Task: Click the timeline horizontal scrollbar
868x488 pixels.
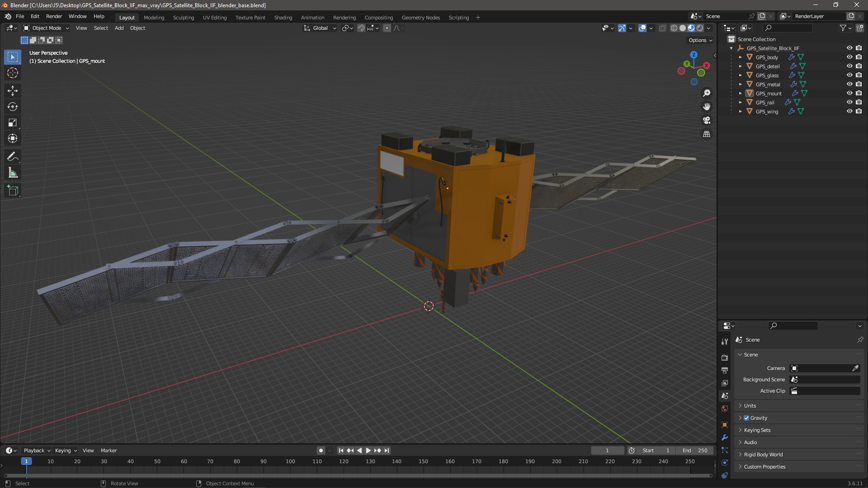Action: [x=358, y=475]
